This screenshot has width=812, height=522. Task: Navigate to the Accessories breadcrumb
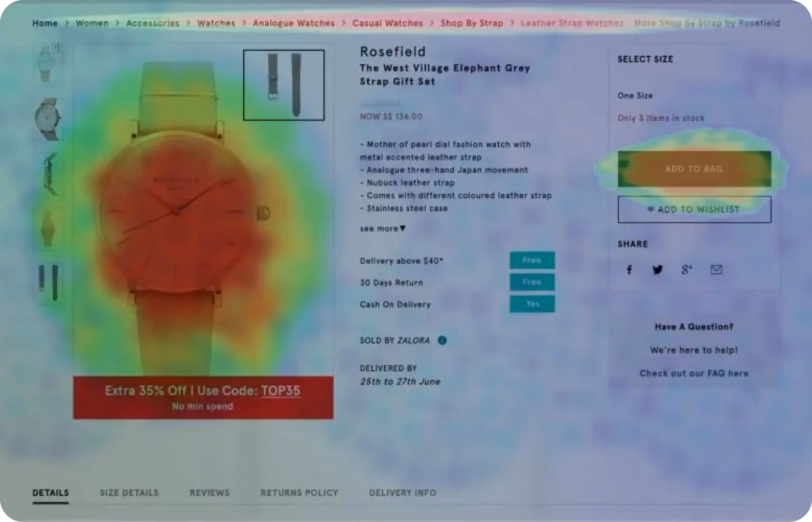pos(153,23)
